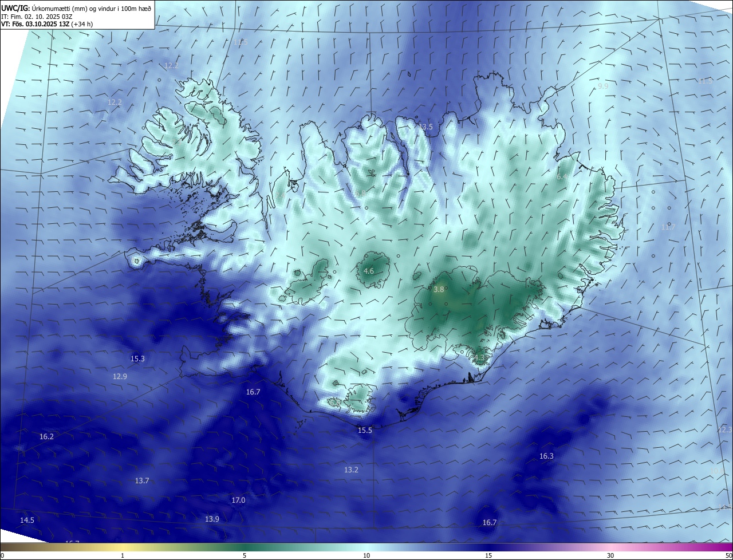Click the 12.9 value southwest of Iceland
733x560 pixels.
tap(120, 376)
